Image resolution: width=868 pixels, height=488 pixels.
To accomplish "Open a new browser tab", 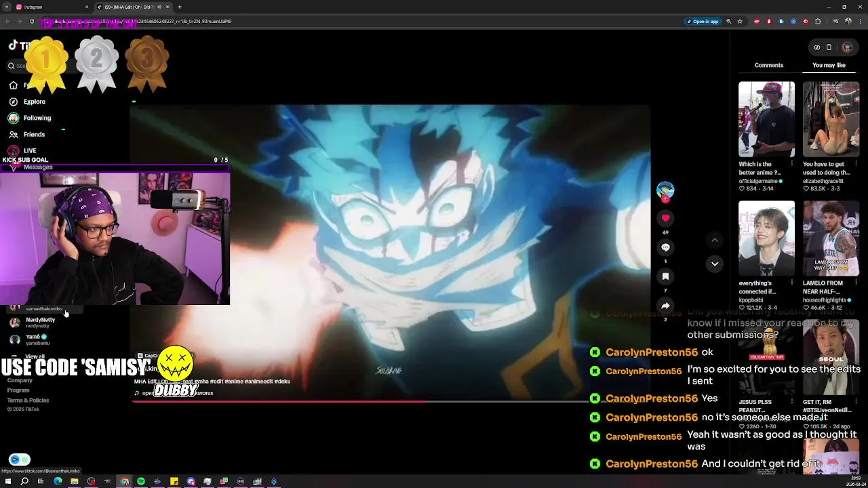I will pyautogui.click(x=180, y=7).
